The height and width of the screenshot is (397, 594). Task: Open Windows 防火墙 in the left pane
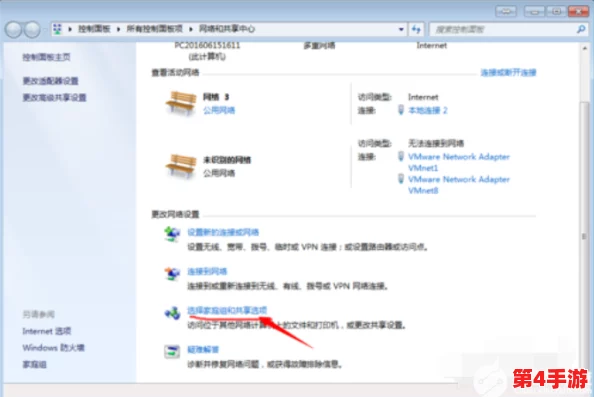point(53,347)
